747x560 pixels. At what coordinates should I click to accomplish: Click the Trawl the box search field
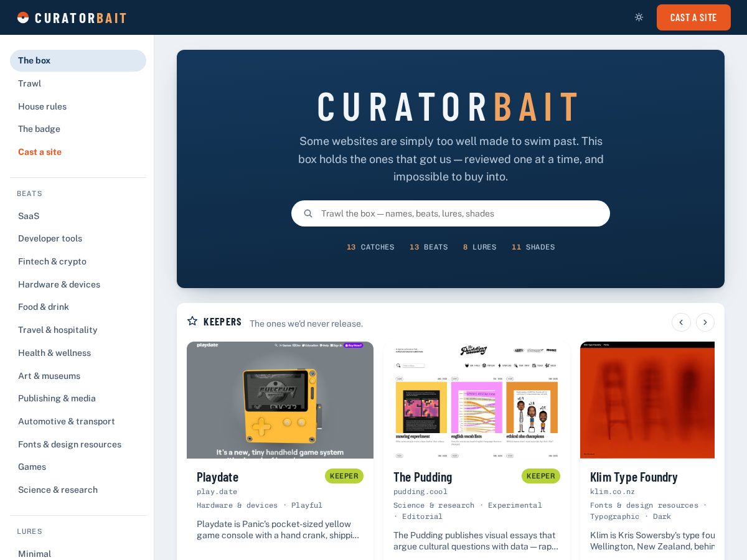[451, 213]
